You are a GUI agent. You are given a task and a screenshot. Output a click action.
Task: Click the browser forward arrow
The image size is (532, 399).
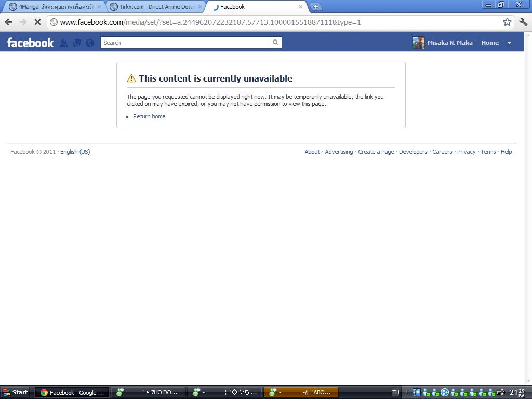click(x=23, y=22)
